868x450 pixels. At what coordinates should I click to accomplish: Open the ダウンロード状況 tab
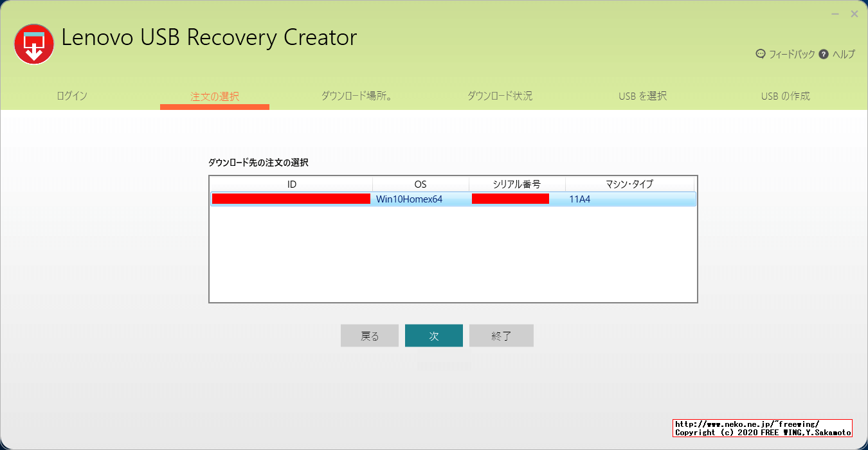[500, 96]
